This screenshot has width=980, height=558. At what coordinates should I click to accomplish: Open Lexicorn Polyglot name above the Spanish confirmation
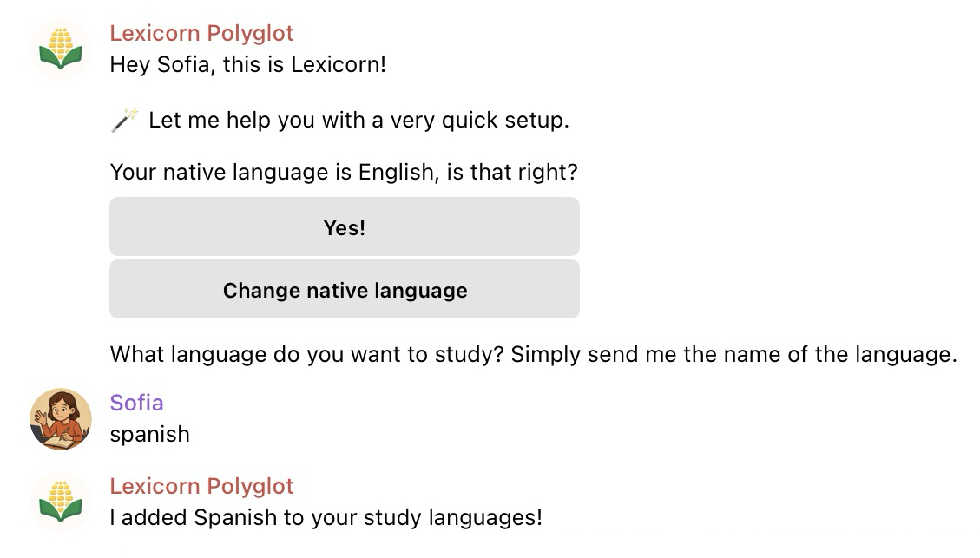[201, 486]
